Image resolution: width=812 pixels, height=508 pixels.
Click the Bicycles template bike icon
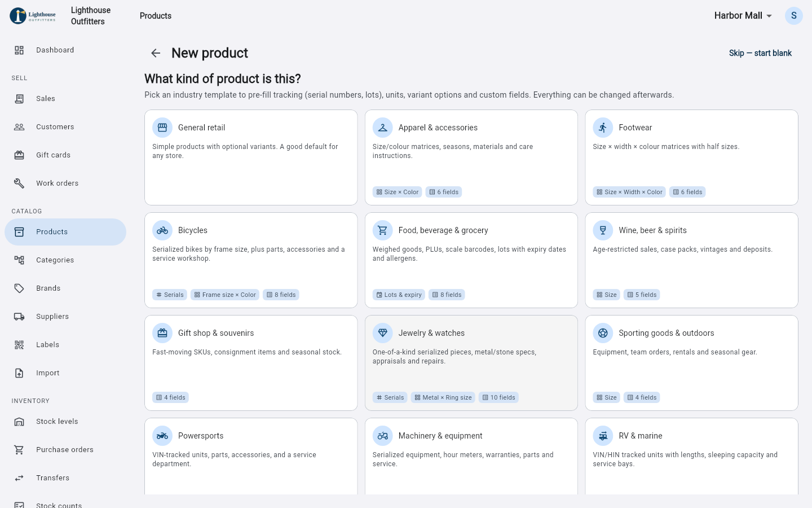[162, 230]
